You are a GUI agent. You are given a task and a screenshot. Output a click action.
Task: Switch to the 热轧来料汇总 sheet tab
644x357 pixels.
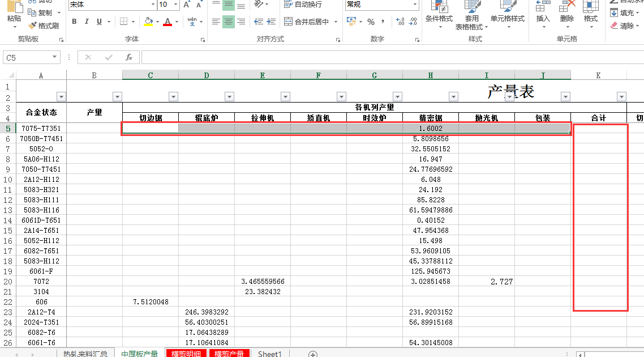(x=85, y=354)
